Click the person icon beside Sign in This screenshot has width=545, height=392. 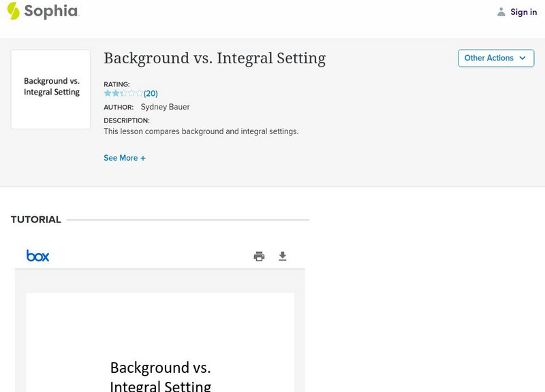click(501, 12)
